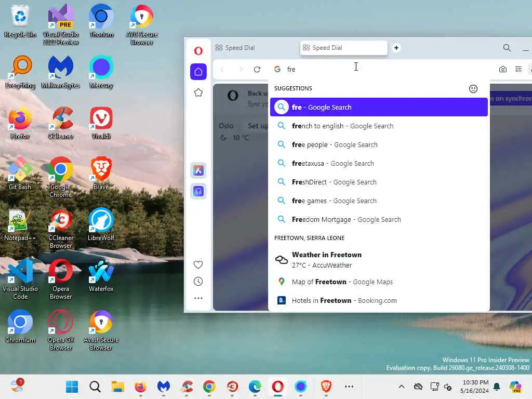Click the Chromium desktop icon
The height and width of the screenshot is (399, 532).
pyautogui.click(x=20, y=326)
